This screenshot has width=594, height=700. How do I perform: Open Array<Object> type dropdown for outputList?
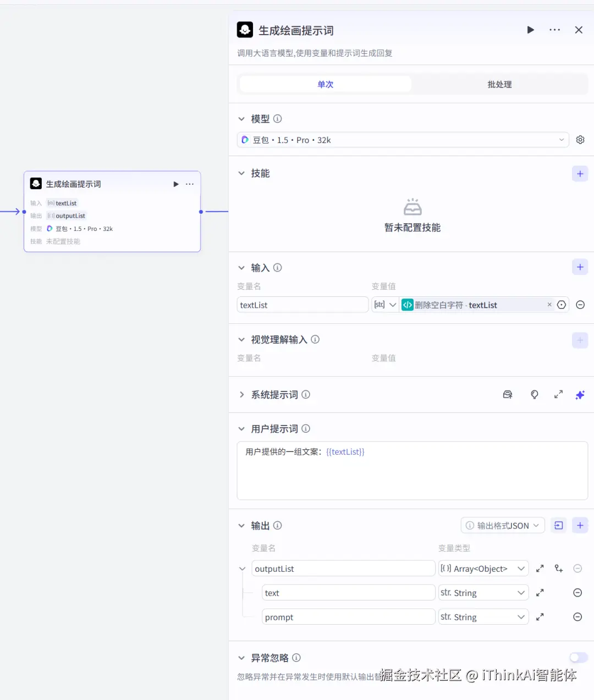483,569
